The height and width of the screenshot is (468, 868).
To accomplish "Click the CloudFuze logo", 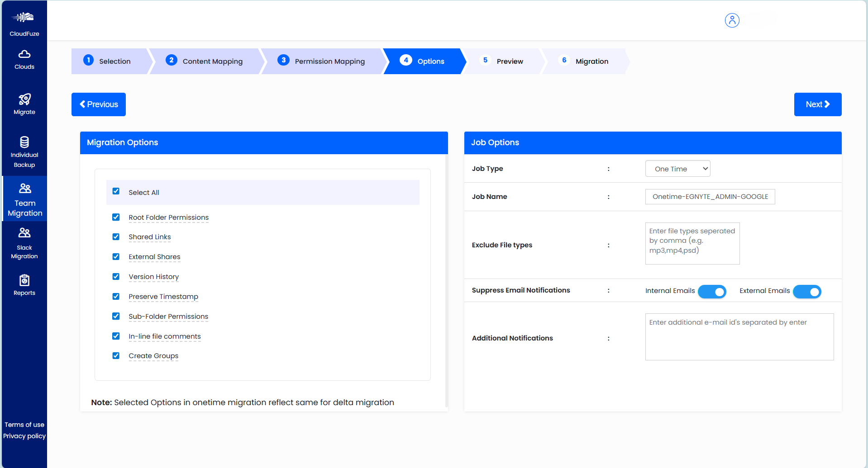I will [24, 20].
